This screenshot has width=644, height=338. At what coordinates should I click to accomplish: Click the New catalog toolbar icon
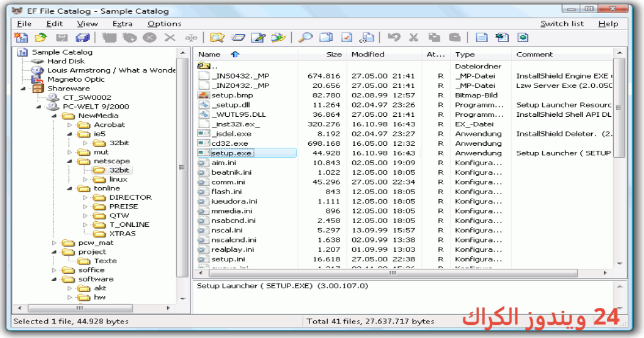(x=21, y=38)
